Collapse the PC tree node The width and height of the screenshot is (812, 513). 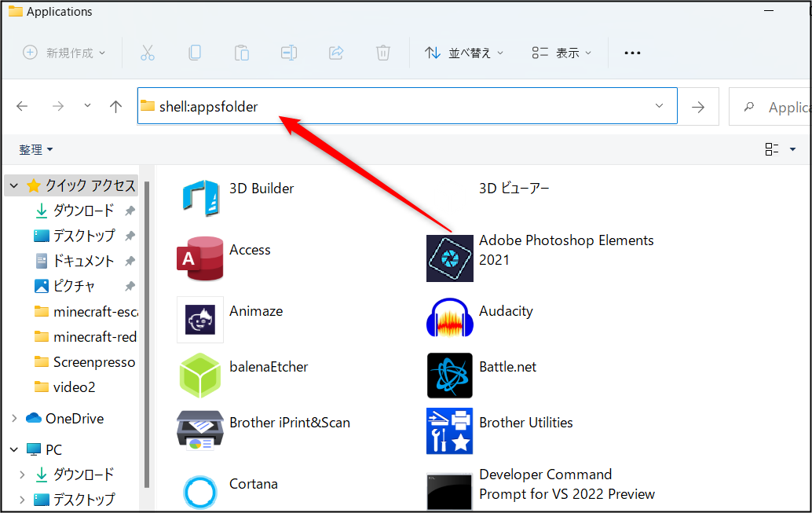tap(14, 449)
